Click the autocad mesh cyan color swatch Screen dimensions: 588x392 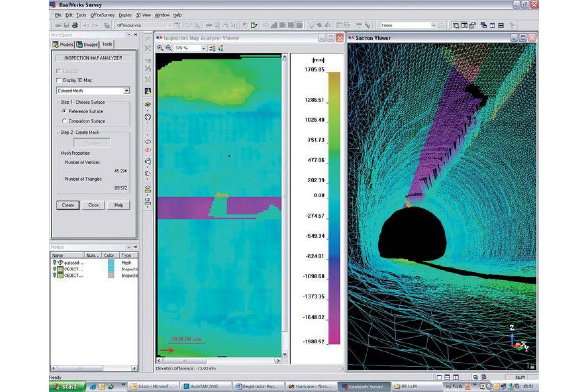(x=110, y=263)
